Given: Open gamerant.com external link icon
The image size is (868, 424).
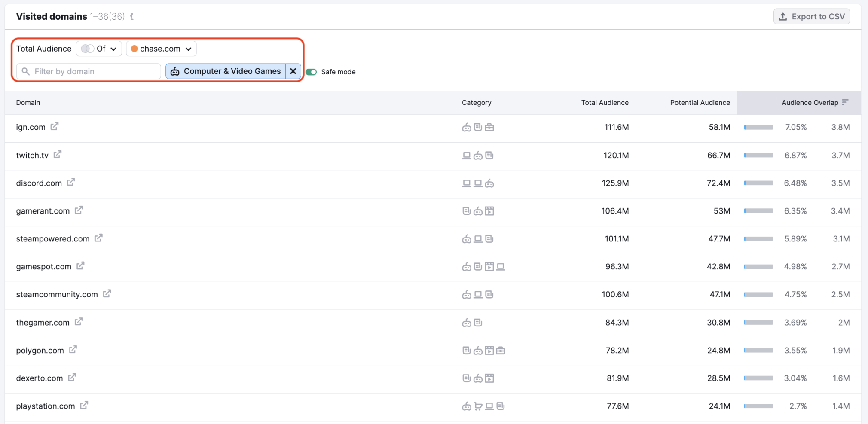Looking at the screenshot, I should pyautogui.click(x=79, y=210).
